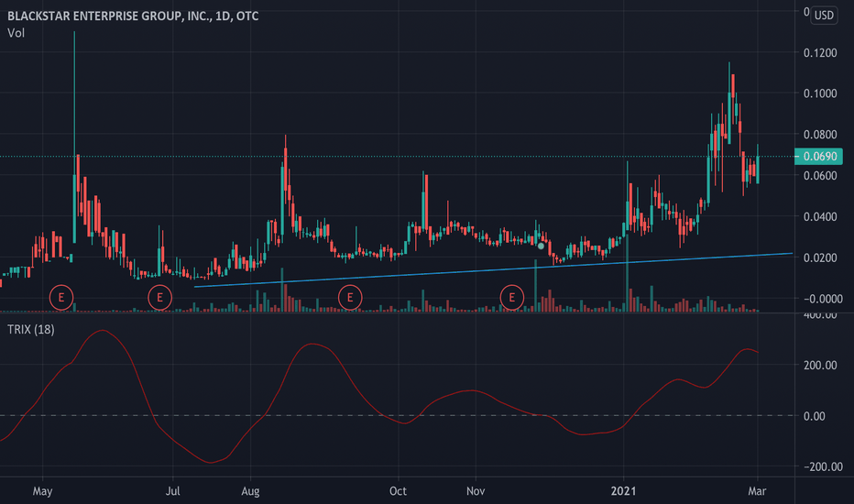Click the current price label 0.0690
Image resolution: width=854 pixels, height=504 pixels.
point(818,157)
